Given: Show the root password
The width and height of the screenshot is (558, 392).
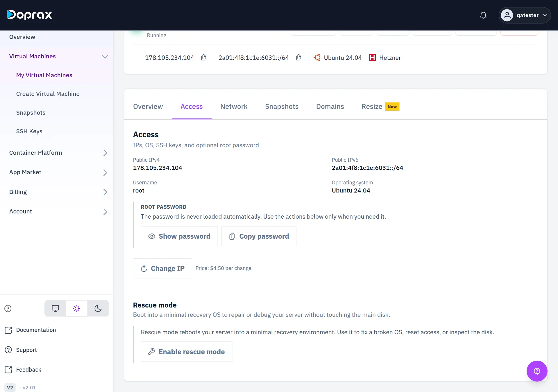Looking at the screenshot, I should (179, 236).
